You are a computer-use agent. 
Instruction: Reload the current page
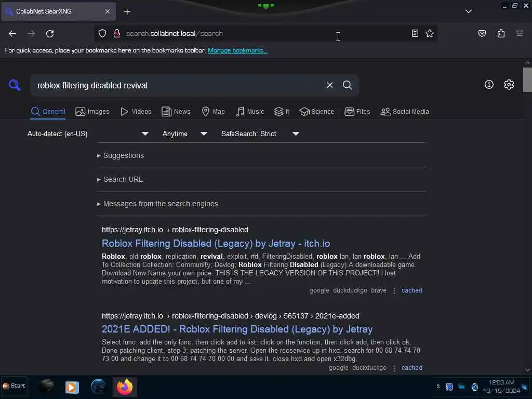click(x=50, y=34)
